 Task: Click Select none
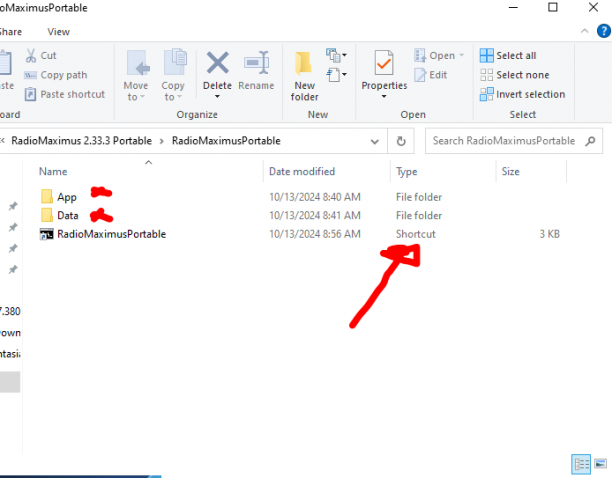(514, 75)
